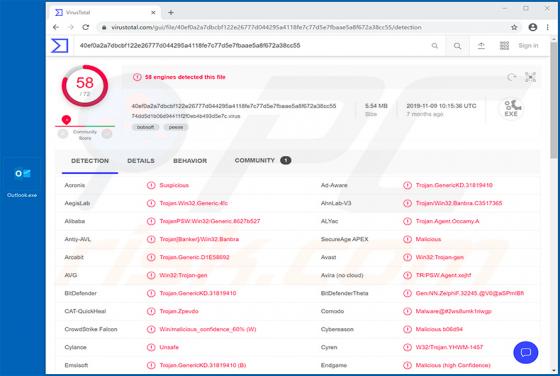The image size is (560, 376).
Task: Click the upload file icon
Action: click(481, 46)
